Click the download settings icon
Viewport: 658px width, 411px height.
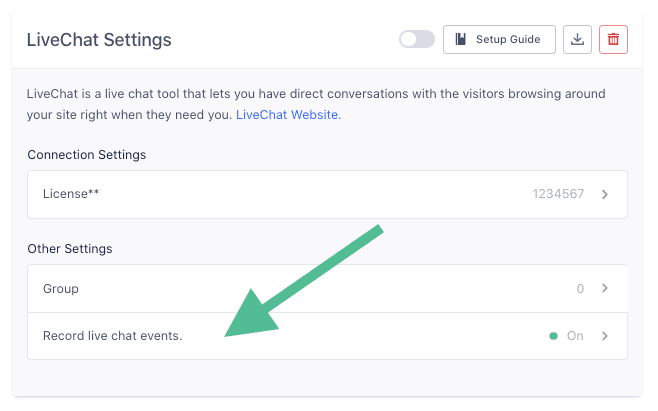click(577, 40)
